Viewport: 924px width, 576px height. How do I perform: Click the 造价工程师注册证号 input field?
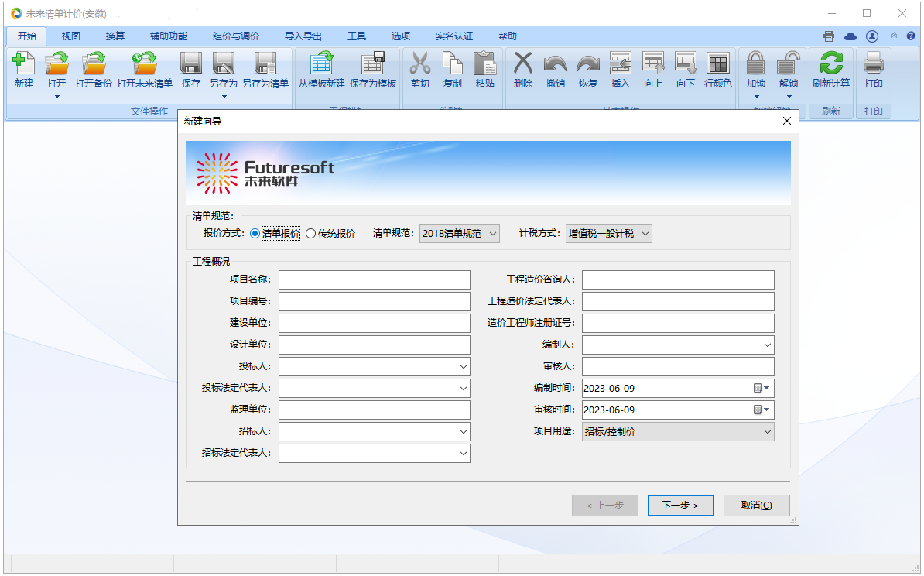[678, 323]
